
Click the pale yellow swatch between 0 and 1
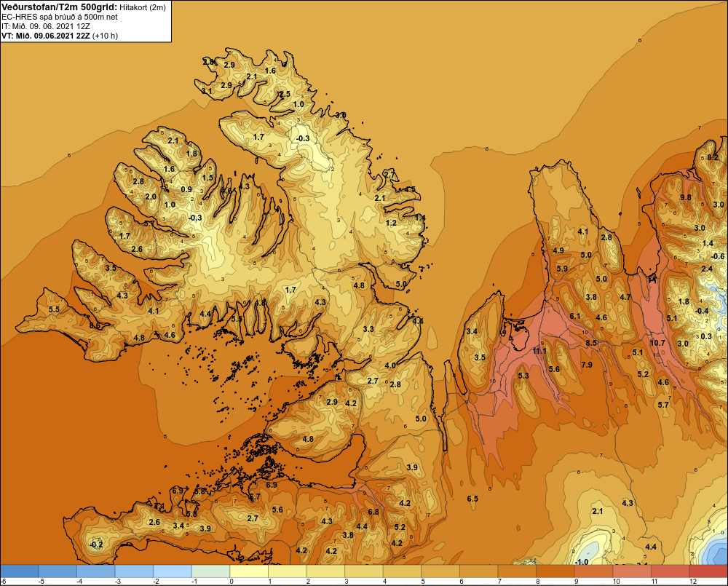249,571
